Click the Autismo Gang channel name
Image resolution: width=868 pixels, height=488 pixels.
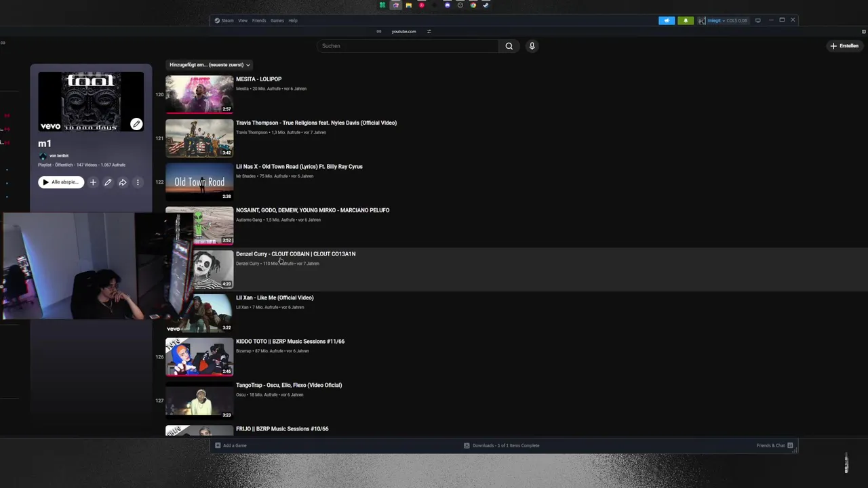point(249,220)
